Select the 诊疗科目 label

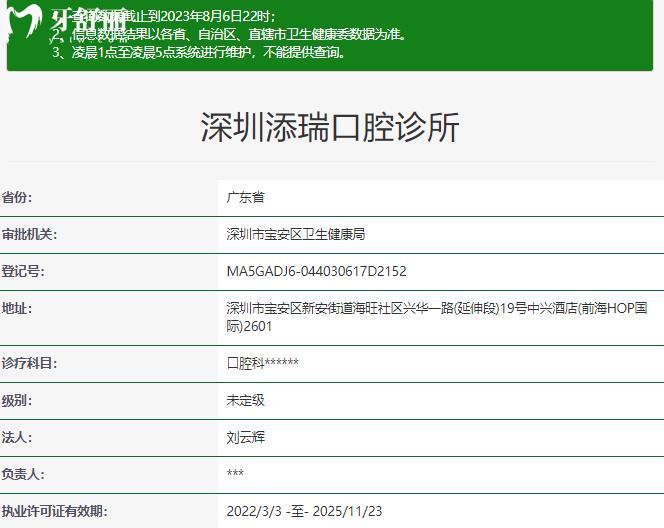click(x=29, y=363)
